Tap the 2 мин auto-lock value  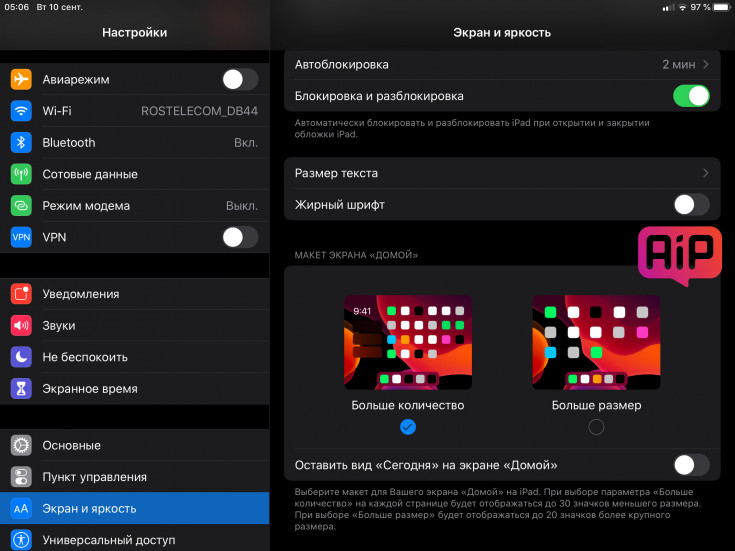pyautogui.click(x=679, y=64)
